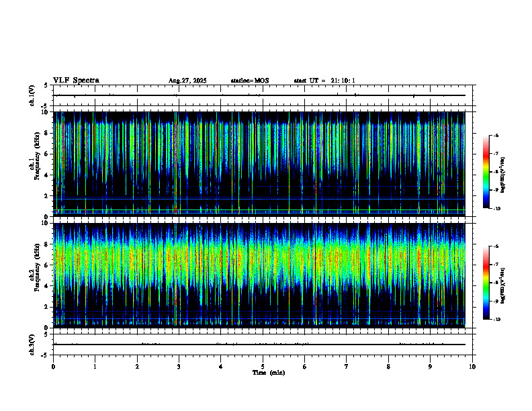Click the ch.1 spectrogram color bar
Image resolution: width=532 pixels, height=411 pixels.
(486, 172)
